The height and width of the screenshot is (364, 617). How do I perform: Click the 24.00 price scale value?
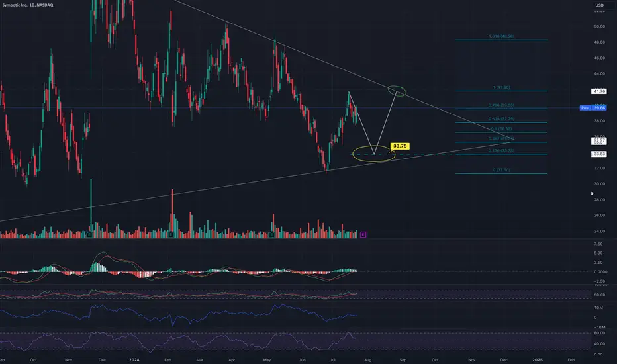[x=599, y=231]
